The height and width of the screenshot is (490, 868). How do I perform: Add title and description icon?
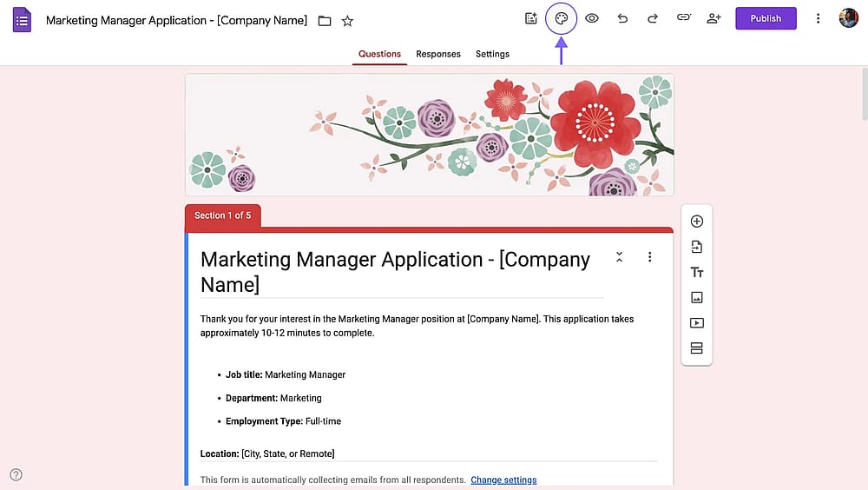[x=697, y=272]
